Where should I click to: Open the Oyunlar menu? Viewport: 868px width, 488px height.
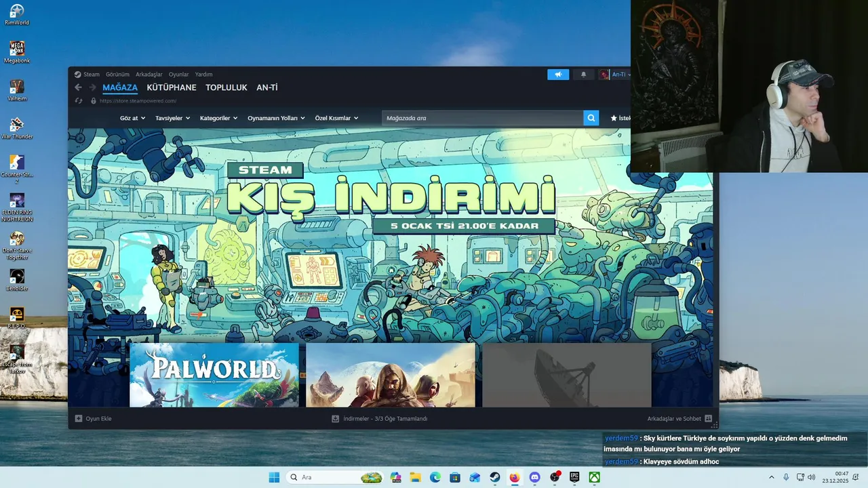[178, 75]
